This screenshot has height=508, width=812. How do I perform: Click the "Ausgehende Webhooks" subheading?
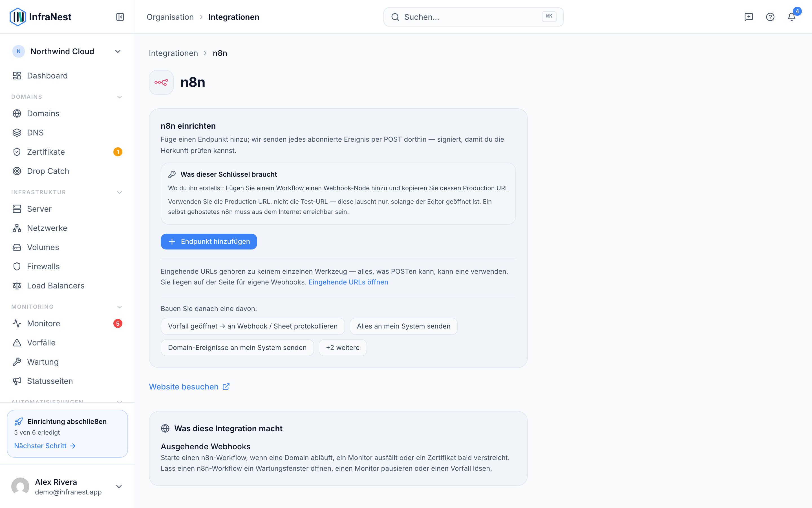205,446
